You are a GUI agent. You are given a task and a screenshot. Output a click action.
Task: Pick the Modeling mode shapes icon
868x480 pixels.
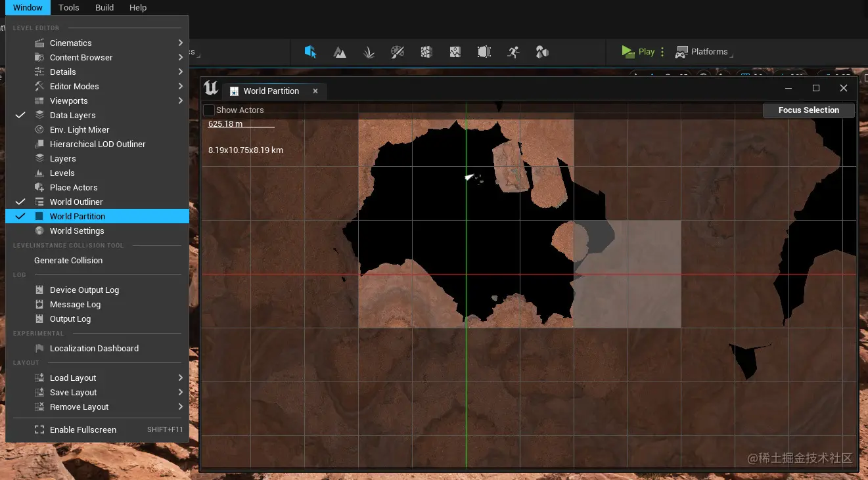542,52
